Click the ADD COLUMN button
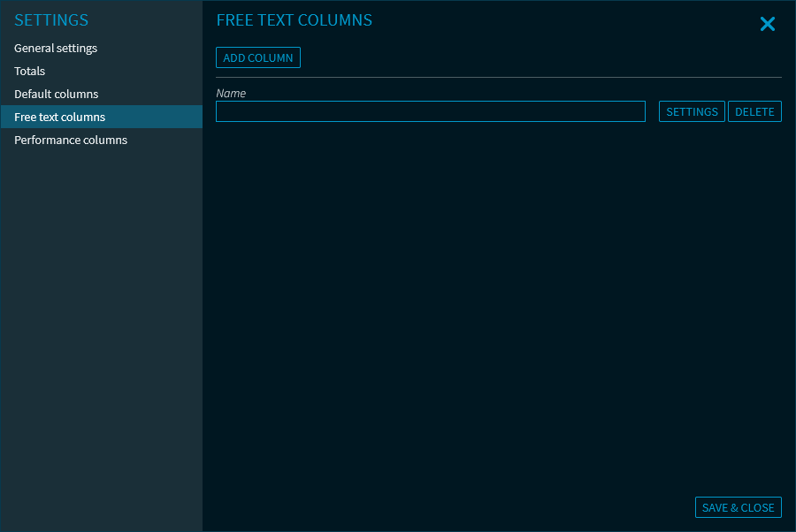The image size is (796, 532). point(258,58)
